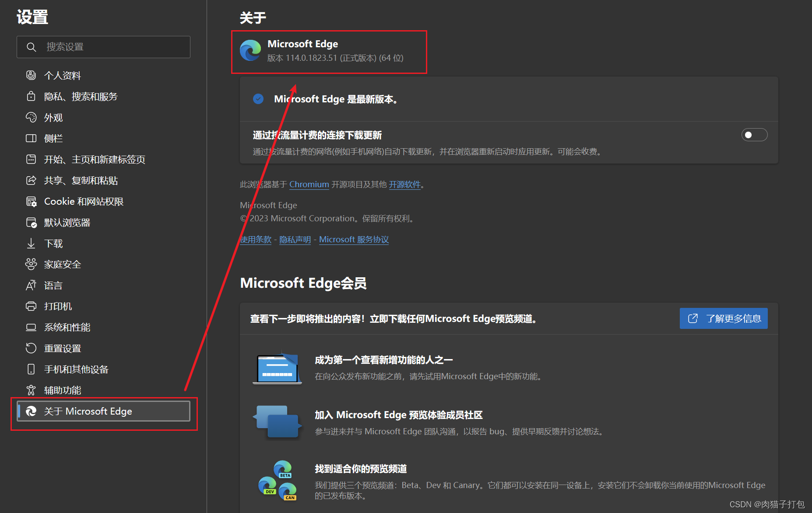Click the palette icon beside 外观
Image resolution: width=812 pixels, height=513 pixels.
click(31, 117)
